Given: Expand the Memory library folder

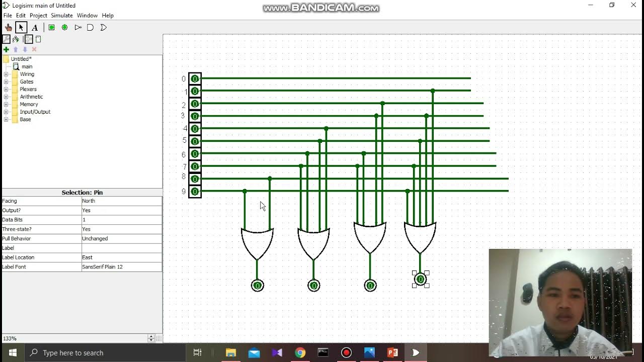Looking at the screenshot, I should tap(6, 104).
